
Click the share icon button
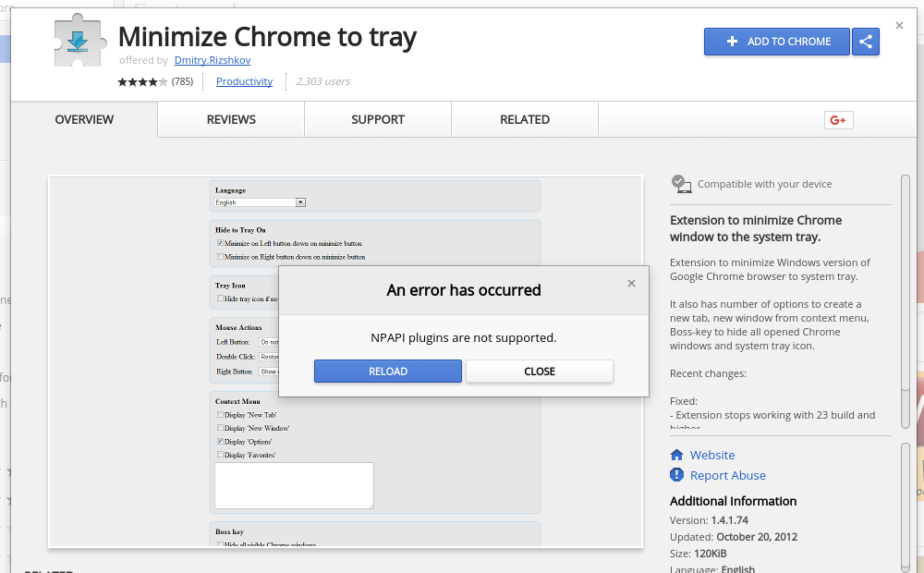coord(865,42)
